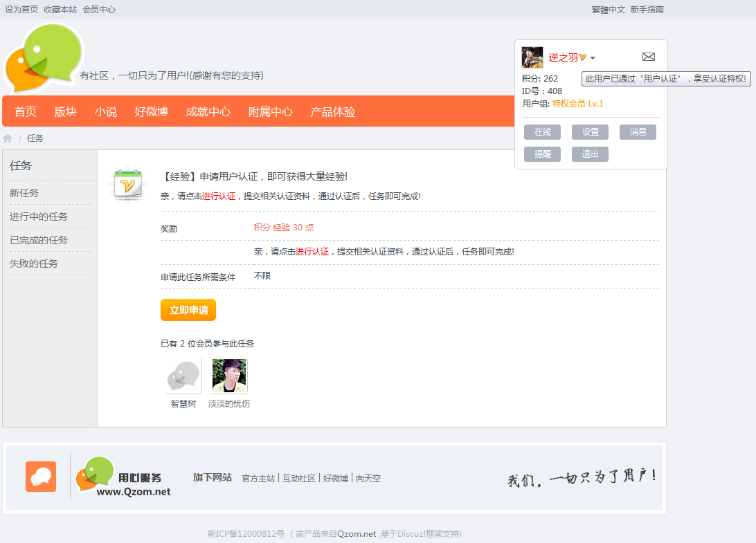Open 官方主站 footer link
Viewport: 756px width, 543px height.
[x=258, y=479]
